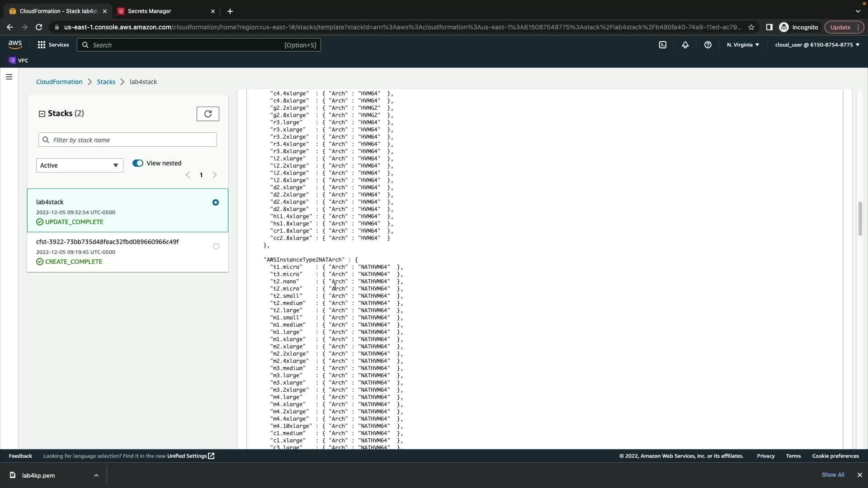Toggle the View nested switch
Viewport: 868px width, 488px height.
138,163
